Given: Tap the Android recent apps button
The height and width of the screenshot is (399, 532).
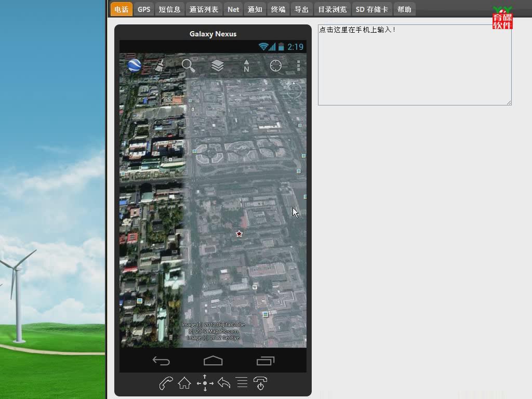Looking at the screenshot, I should (x=265, y=361).
